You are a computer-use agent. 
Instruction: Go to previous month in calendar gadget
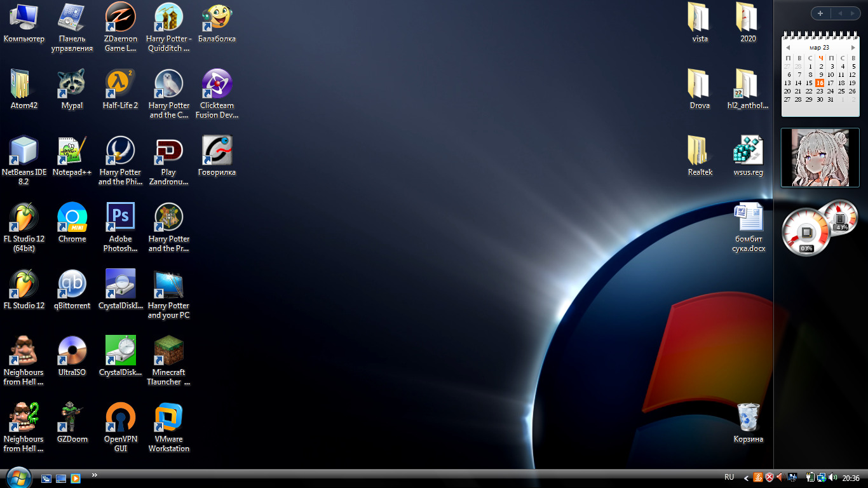tap(788, 48)
